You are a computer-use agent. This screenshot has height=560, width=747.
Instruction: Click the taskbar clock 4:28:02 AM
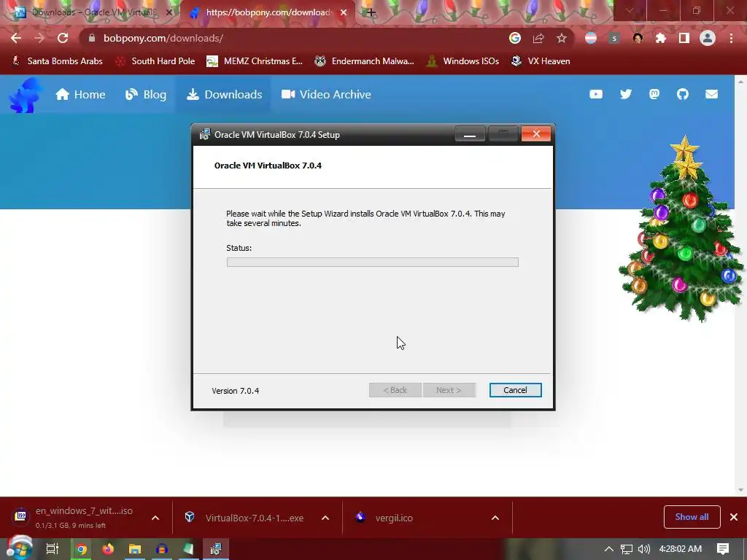click(x=681, y=549)
